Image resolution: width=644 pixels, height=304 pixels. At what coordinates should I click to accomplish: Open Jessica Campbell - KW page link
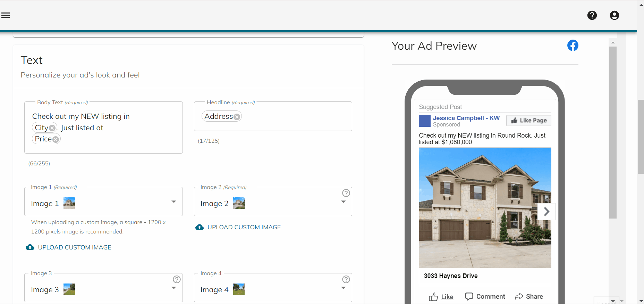pos(466,118)
